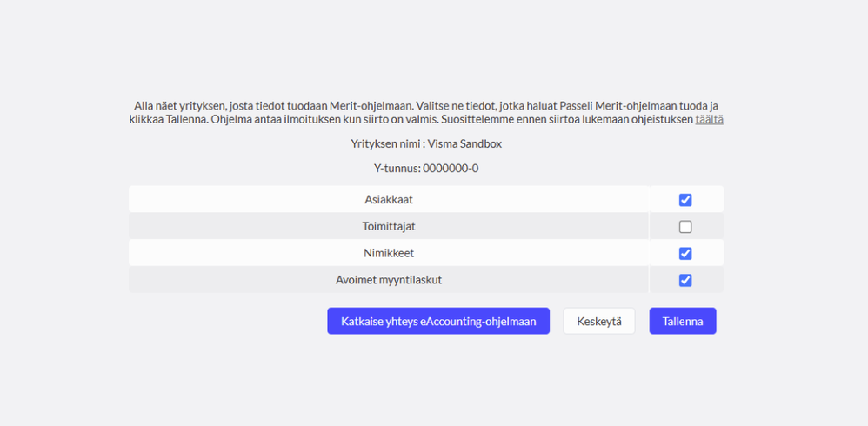Toggle the Avoimet myyntilaskut checkbox
Viewport: 868px width, 426px height.
pos(685,281)
